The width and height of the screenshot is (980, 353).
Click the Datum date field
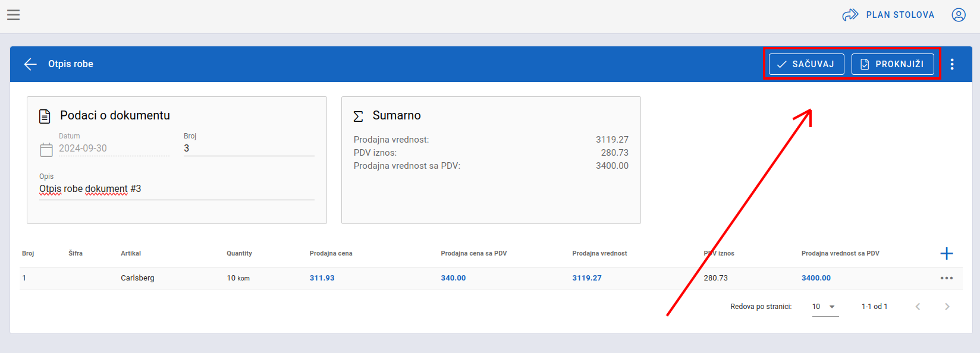[114, 149]
